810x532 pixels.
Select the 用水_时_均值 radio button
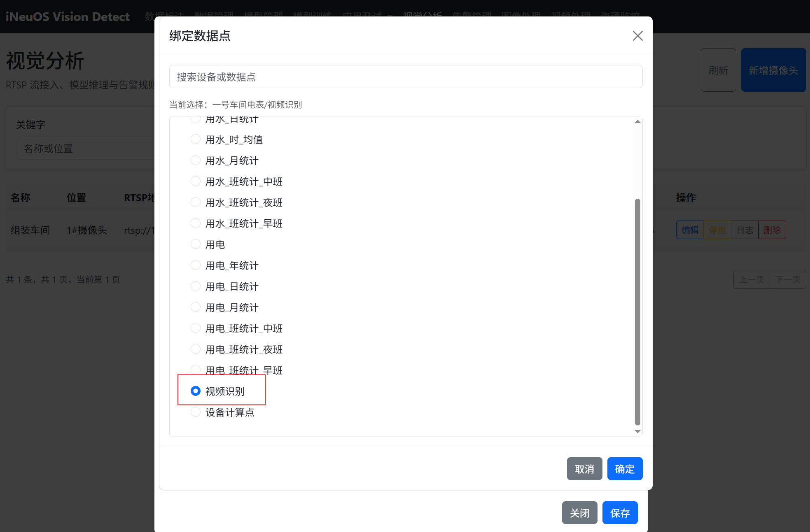196,139
